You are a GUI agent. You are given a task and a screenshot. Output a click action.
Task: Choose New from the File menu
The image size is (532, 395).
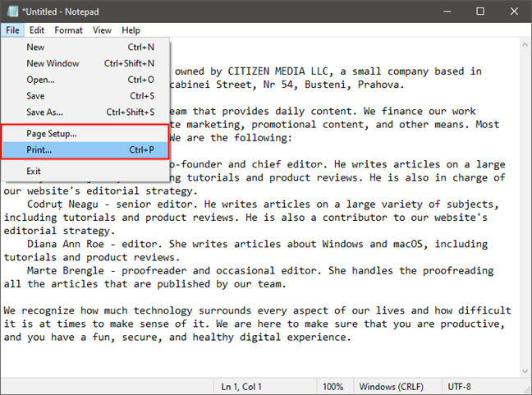coord(85,47)
